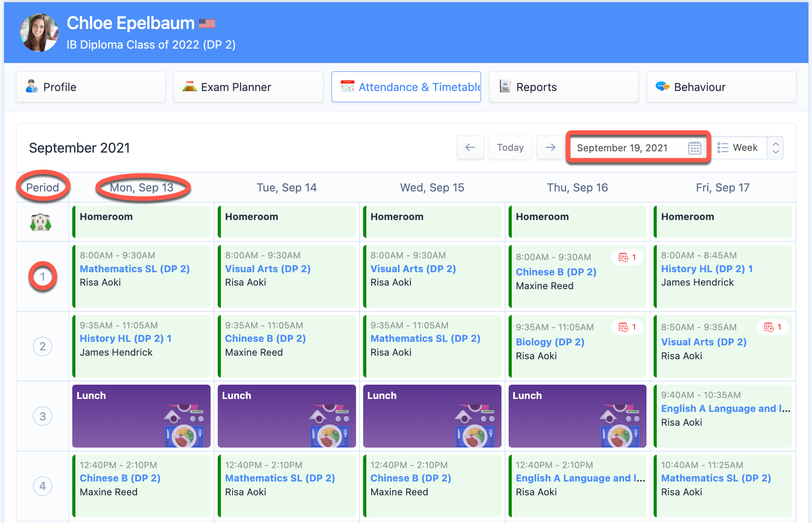Click Thursday Biology attendance alert icon
812x523 pixels.
pyautogui.click(x=623, y=327)
